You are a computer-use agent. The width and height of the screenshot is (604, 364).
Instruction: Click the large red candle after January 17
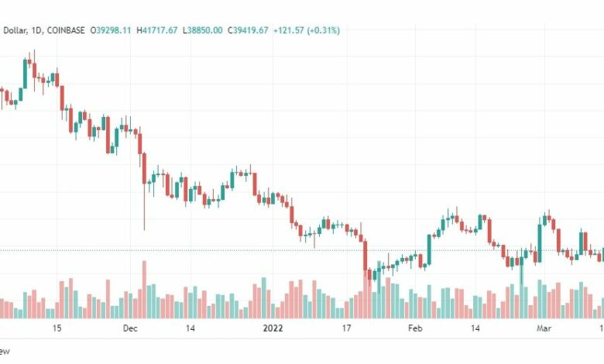click(365, 256)
